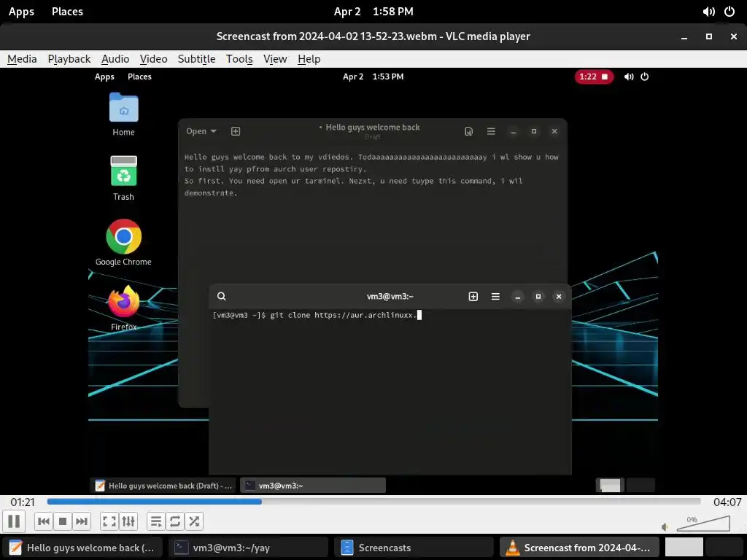Switch to Hello guys welcome back taskbar window
Screen dimensions: 747x560
click(82, 548)
